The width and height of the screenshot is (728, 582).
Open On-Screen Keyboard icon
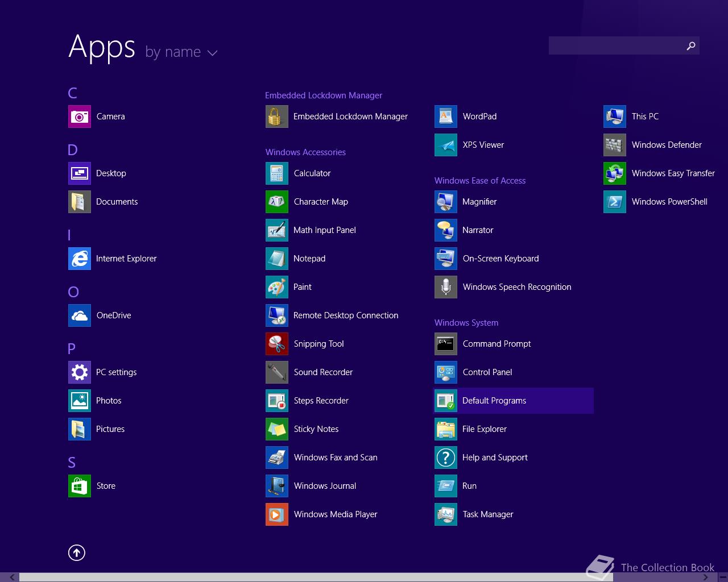[x=446, y=259]
